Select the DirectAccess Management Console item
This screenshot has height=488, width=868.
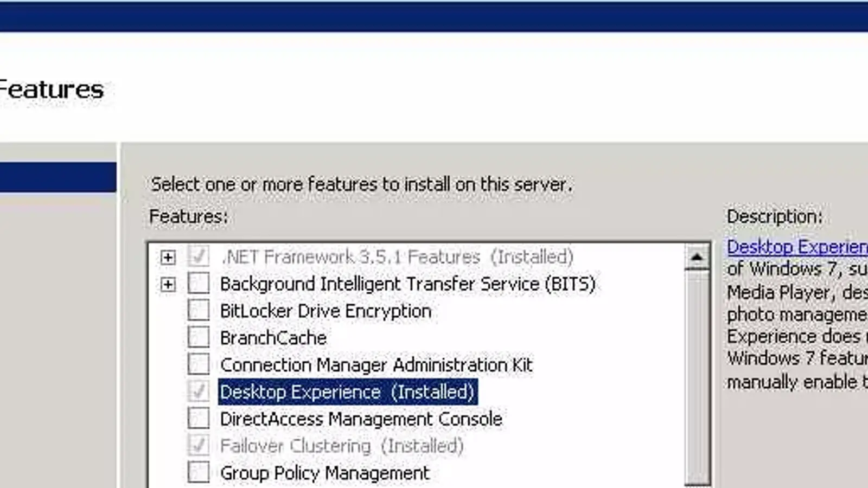tap(361, 419)
